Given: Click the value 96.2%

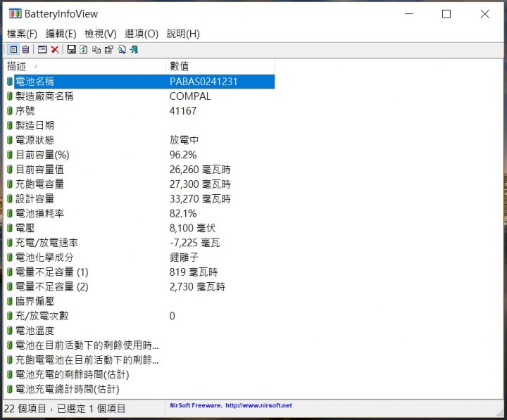Looking at the screenshot, I should tap(183, 155).
